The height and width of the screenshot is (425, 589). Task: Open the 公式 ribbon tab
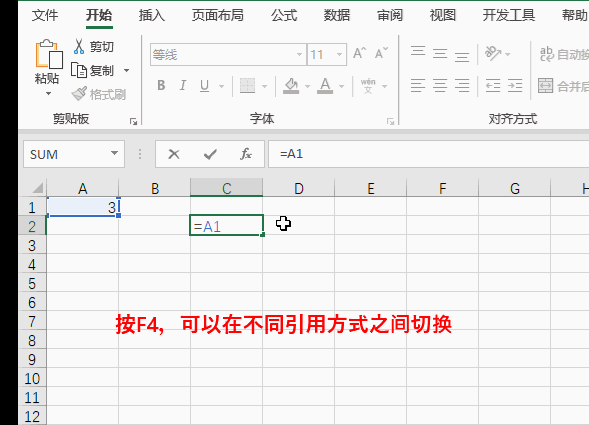[284, 15]
